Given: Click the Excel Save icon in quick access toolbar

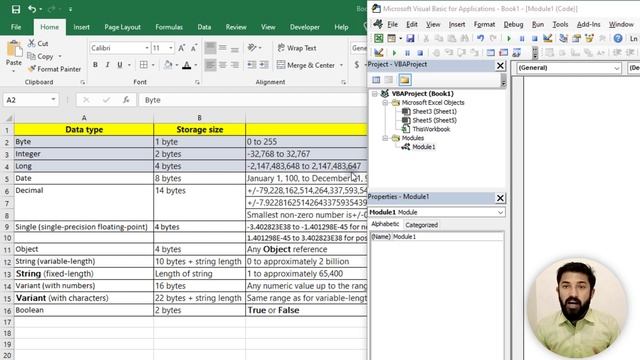Looking at the screenshot, I should (x=16, y=9).
